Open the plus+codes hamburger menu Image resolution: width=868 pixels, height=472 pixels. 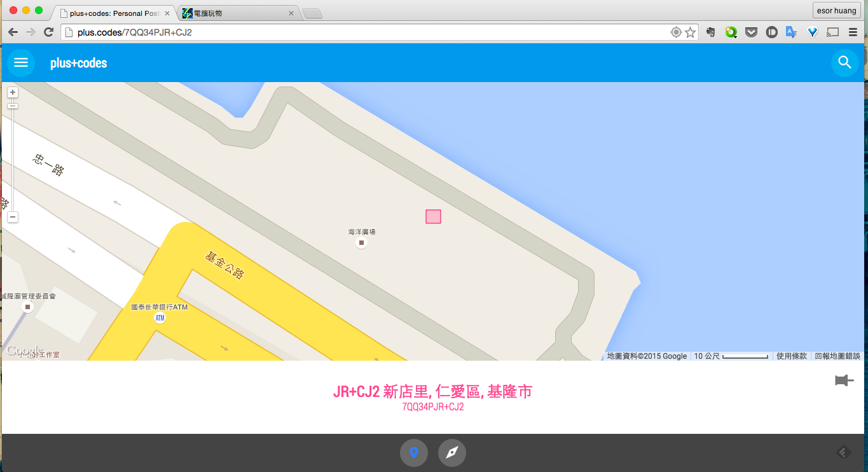(x=21, y=62)
